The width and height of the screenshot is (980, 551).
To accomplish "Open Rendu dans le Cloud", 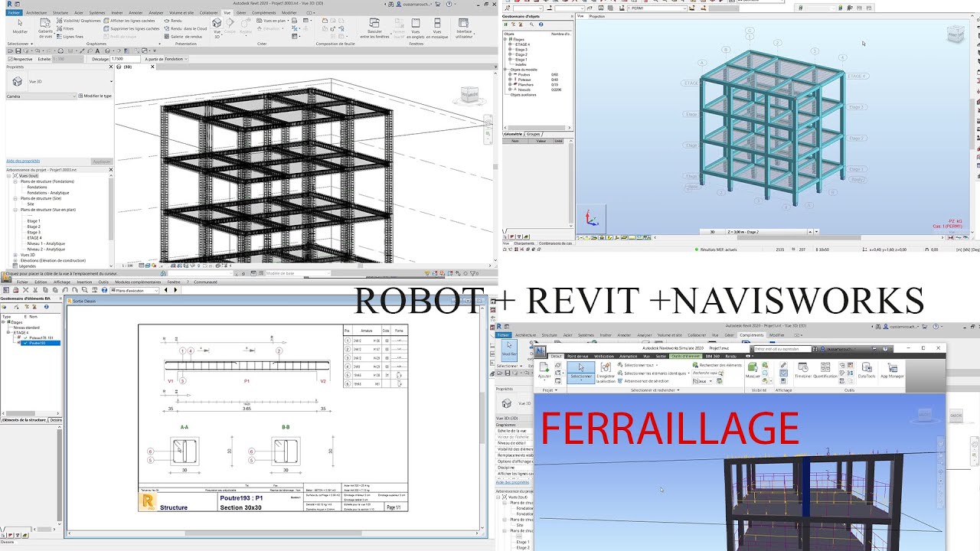I will 186,28.
